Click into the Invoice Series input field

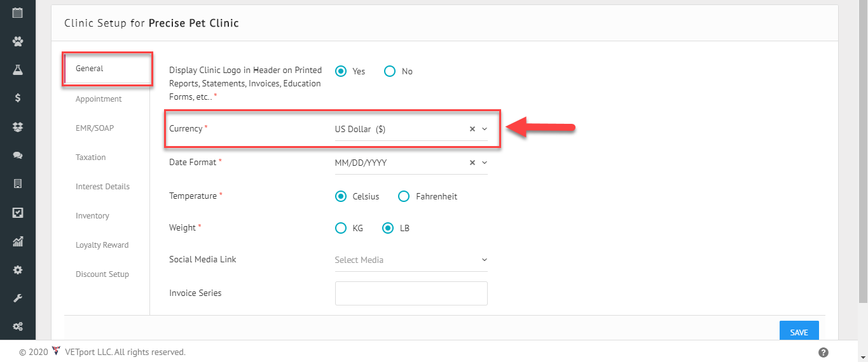[x=411, y=293]
